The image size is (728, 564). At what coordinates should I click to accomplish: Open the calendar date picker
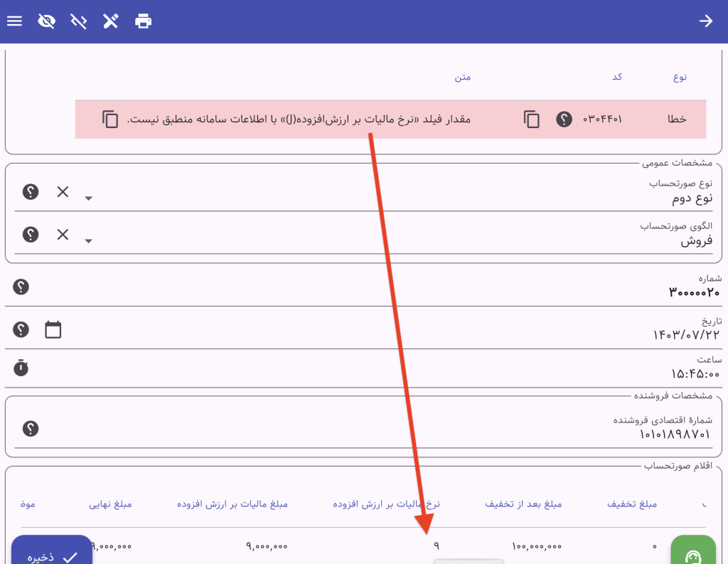pos(53,330)
